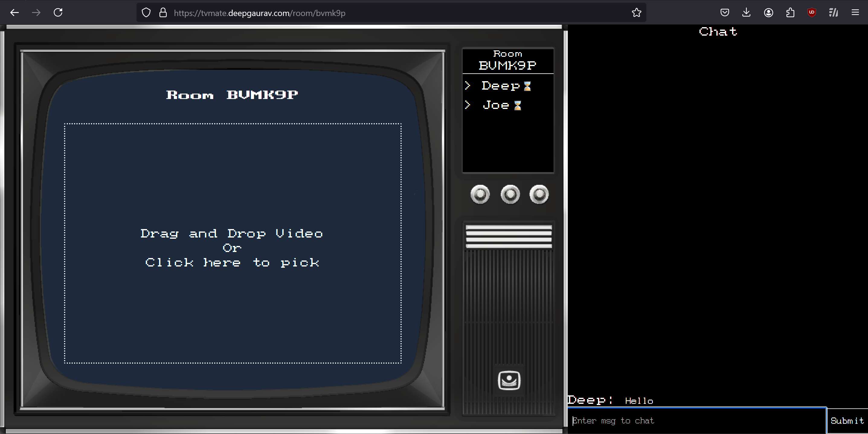This screenshot has height=434, width=868.
Task: Click the uBlock Origin shield icon
Action: [x=812, y=12]
